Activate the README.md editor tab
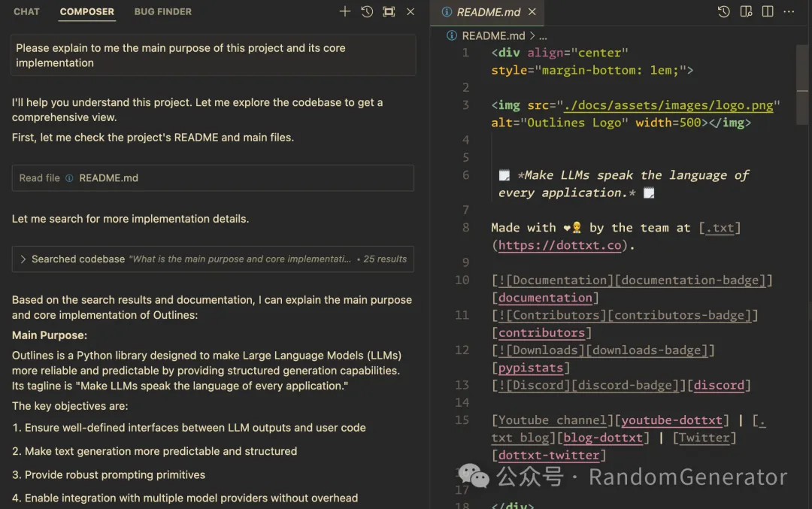This screenshot has height=509, width=812. [x=488, y=12]
